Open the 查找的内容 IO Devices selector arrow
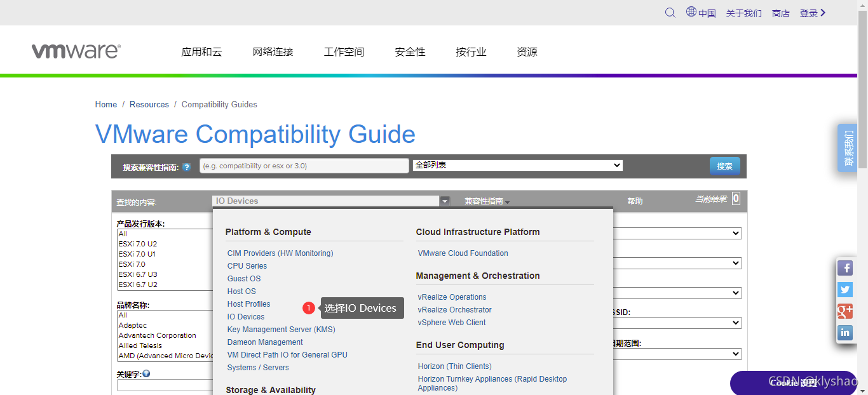 pyautogui.click(x=444, y=201)
